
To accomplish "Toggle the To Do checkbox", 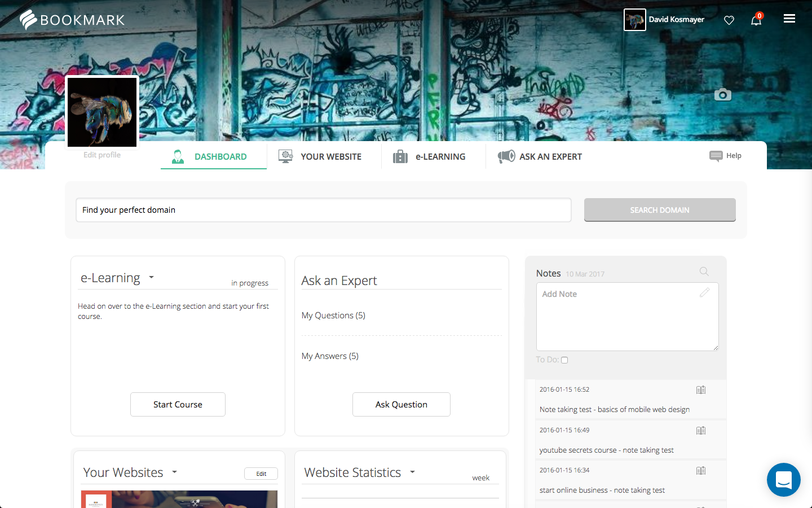I will [564, 360].
